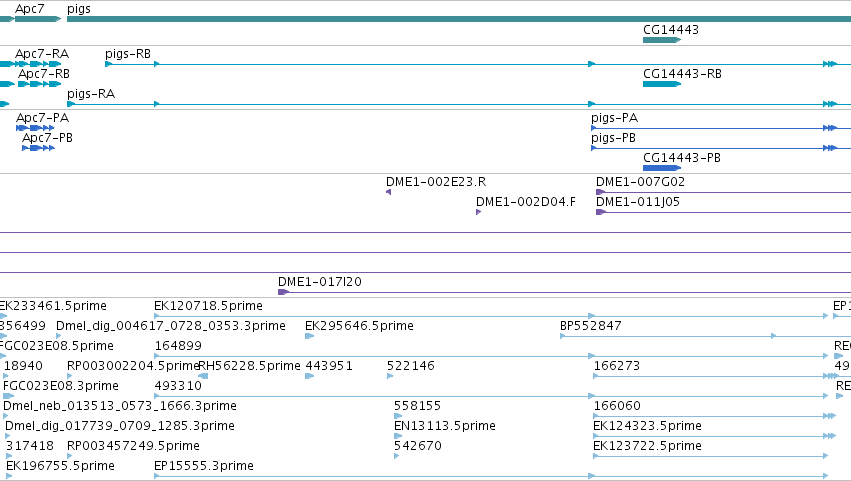Click the CG14443-RB transcript block
Image resolution: width=851 pixels, height=481 pixels.
[662, 84]
